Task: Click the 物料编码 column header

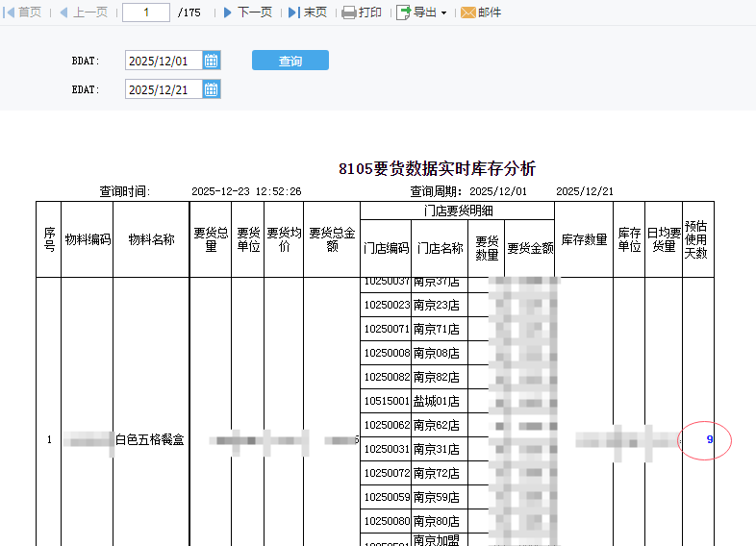Action: tap(88, 239)
